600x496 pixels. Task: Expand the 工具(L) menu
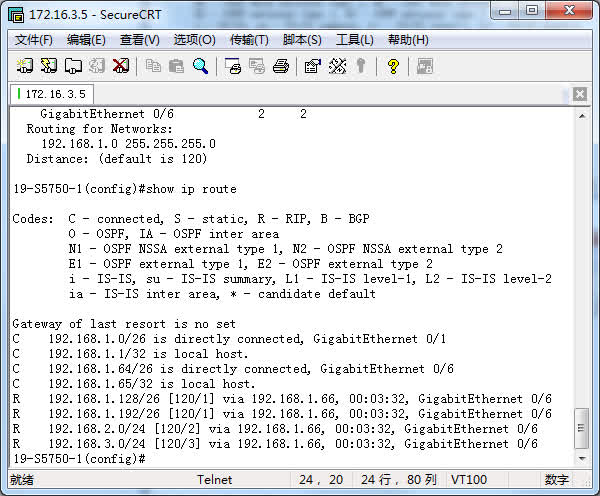(x=354, y=40)
